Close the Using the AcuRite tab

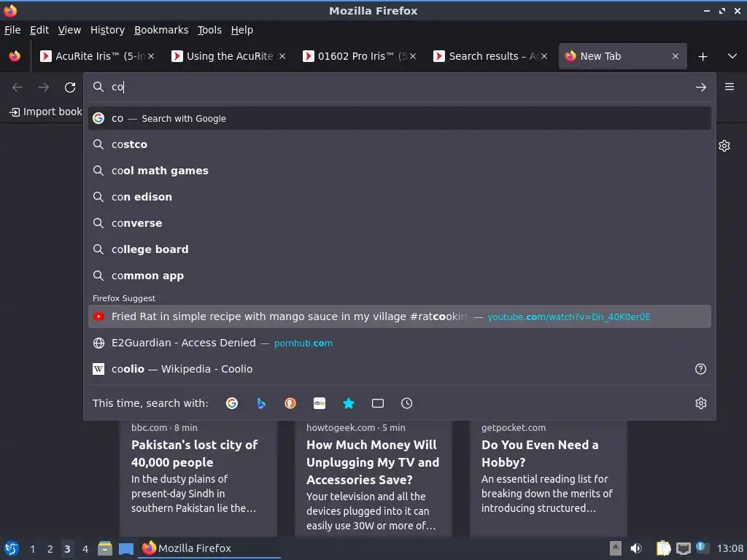click(x=282, y=56)
